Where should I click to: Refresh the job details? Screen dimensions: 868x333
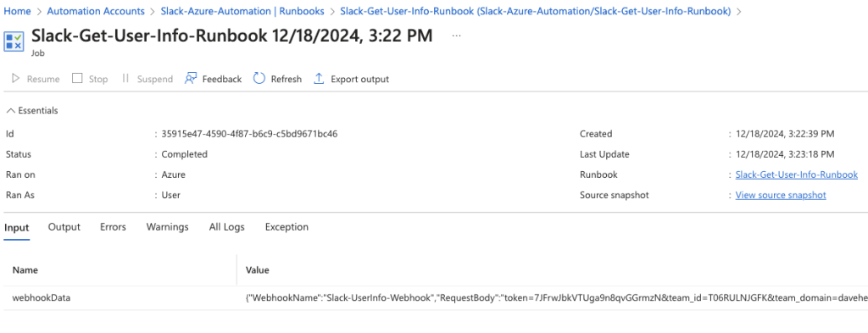coord(277,79)
